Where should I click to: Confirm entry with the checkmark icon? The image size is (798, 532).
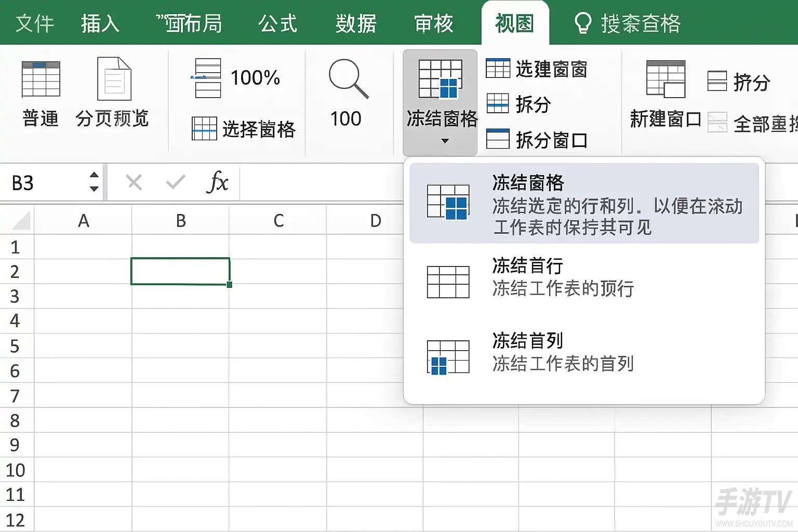click(x=176, y=182)
